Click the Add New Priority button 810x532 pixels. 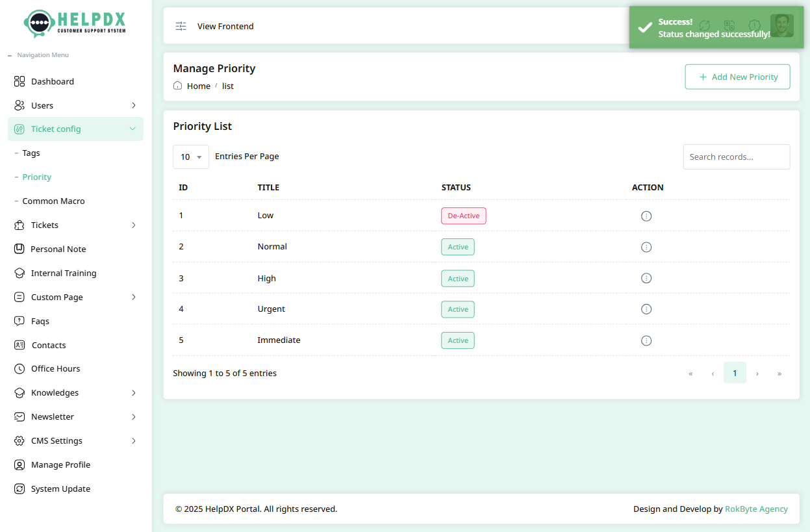pos(737,77)
